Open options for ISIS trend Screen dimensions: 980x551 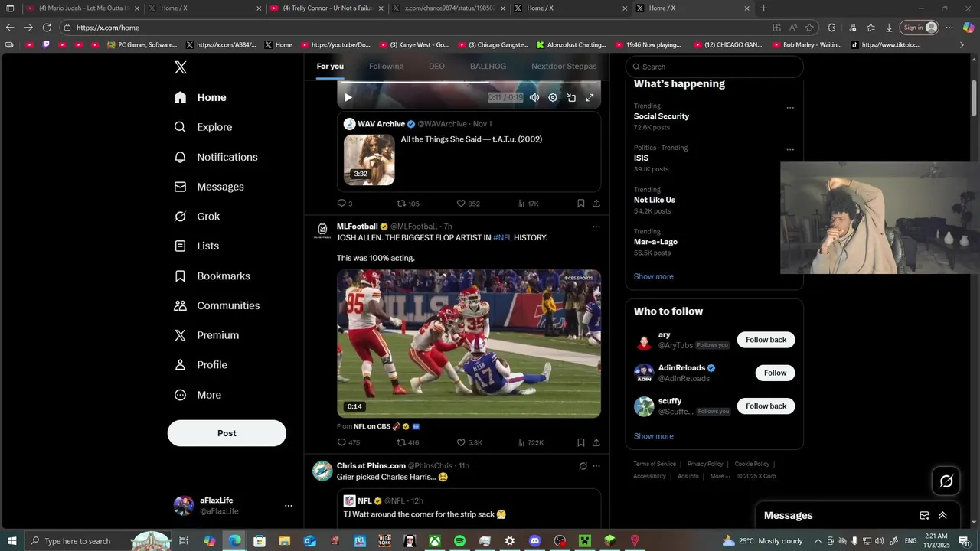coord(790,150)
